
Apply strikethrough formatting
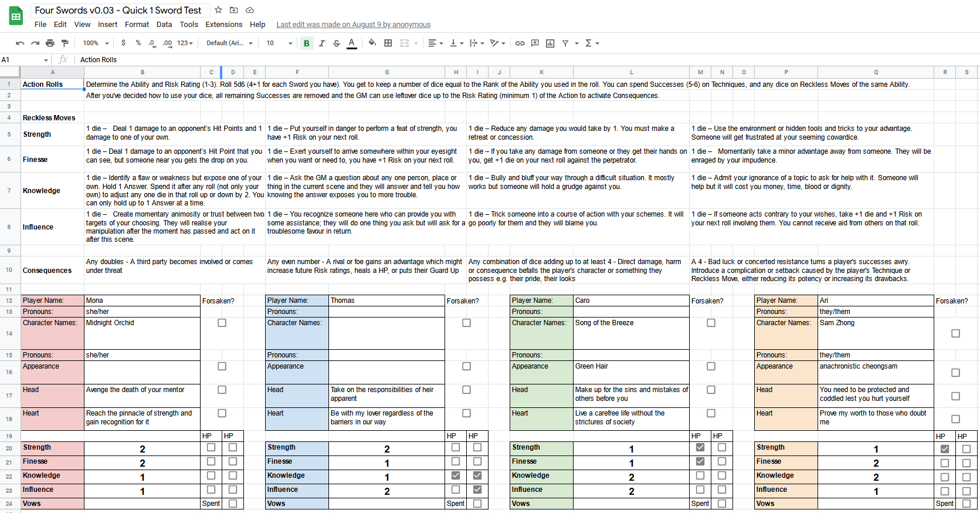point(337,43)
